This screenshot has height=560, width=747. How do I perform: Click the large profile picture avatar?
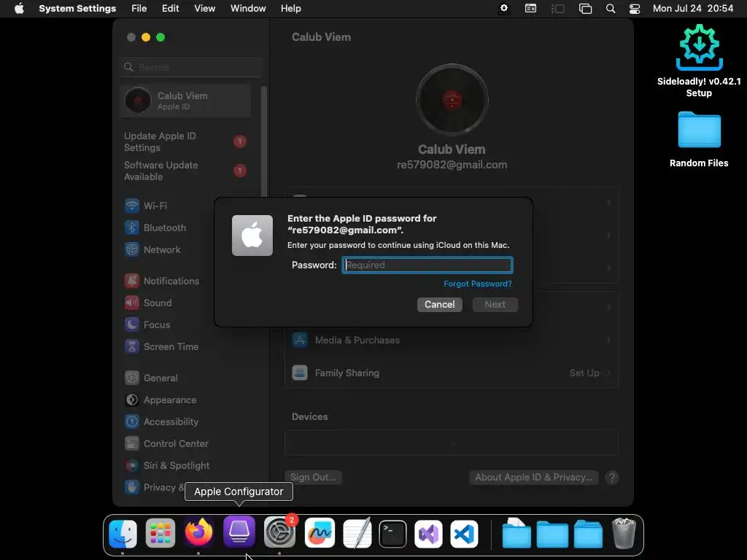[452, 100]
